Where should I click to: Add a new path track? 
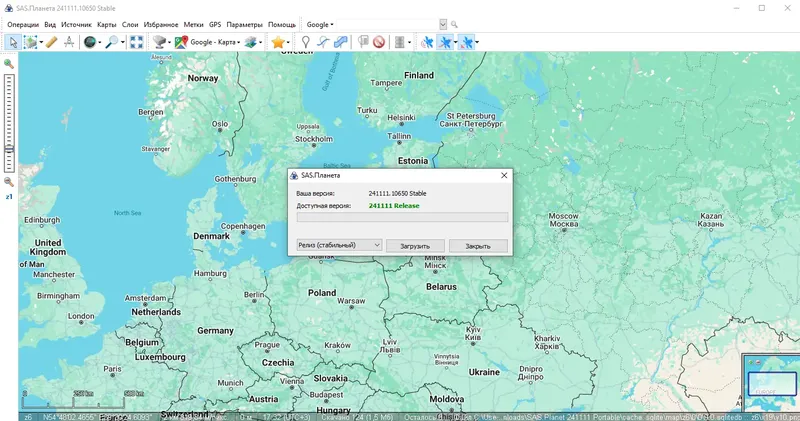click(x=323, y=42)
